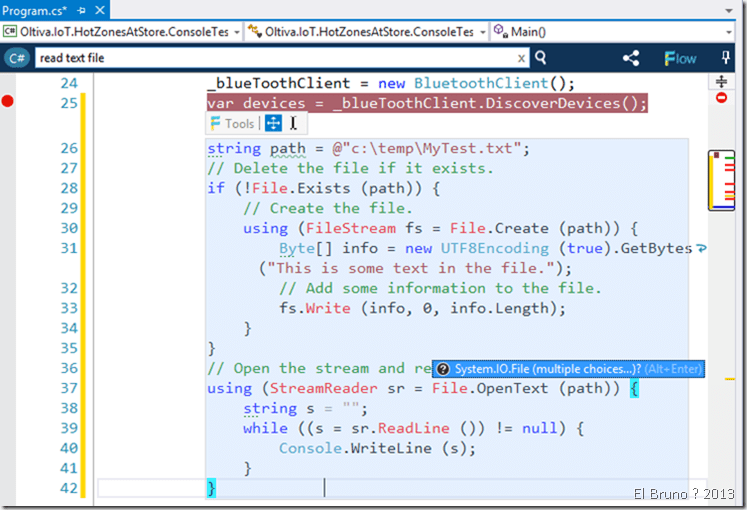747x510 pixels.
Task: Click the red error indicator above scrollbar
Action: (x=722, y=97)
